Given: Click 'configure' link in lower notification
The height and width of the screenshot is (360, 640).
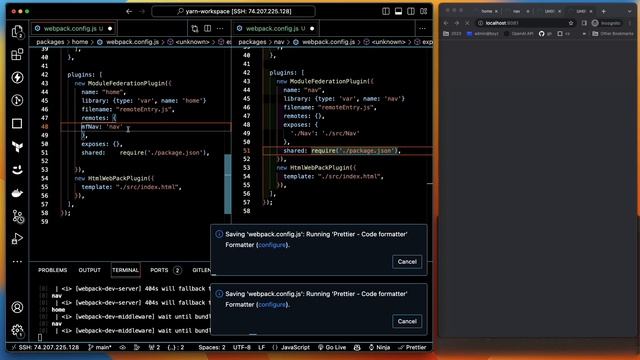Looking at the screenshot, I should pyautogui.click(x=272, y=304).
